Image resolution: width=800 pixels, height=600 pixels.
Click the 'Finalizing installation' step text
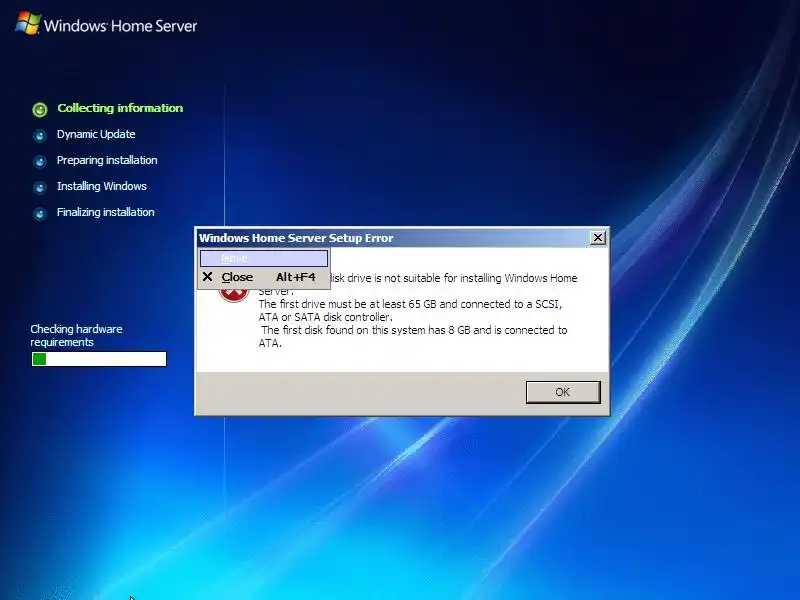pos(106,212)
